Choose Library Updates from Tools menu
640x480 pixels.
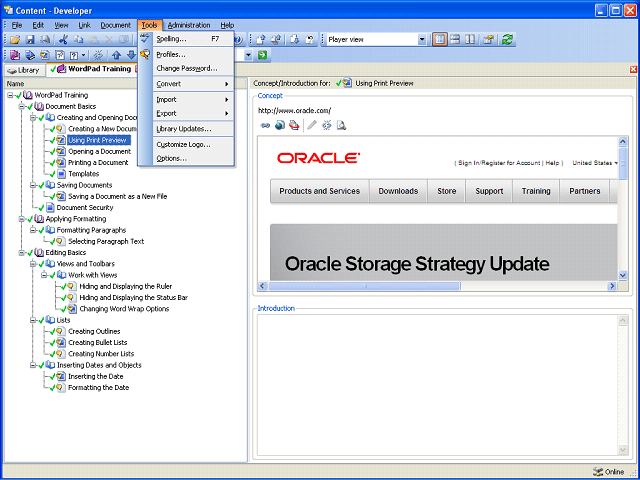(193, 129)
